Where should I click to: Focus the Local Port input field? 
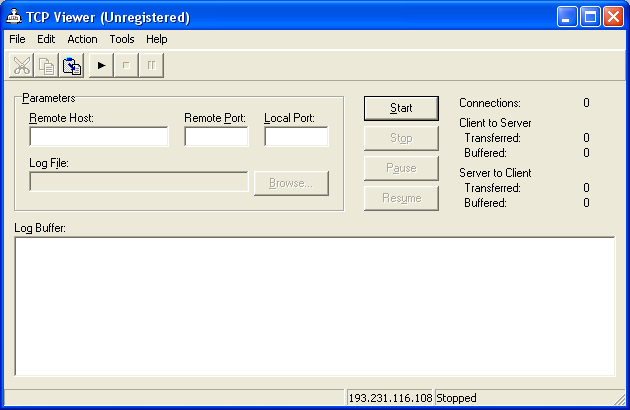[x=296, y=137]
